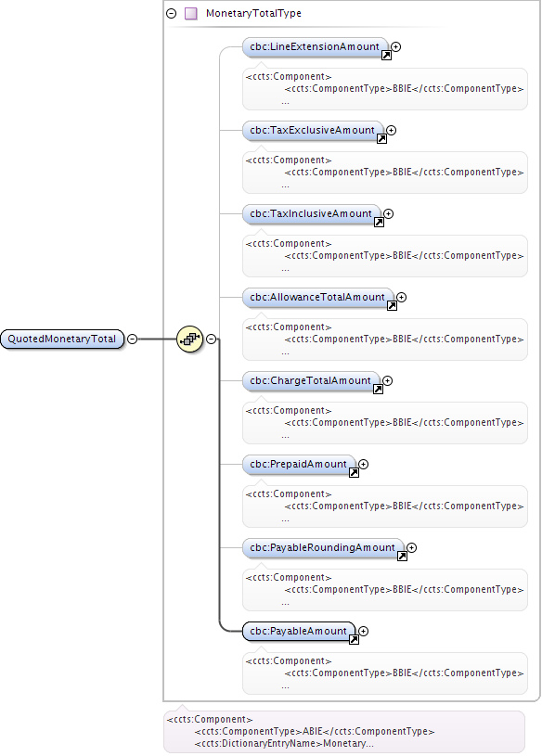Open reference arrow on cbc:LineExtensionAmount
This screenshot has height=756, width=542.
pos(386,56)
